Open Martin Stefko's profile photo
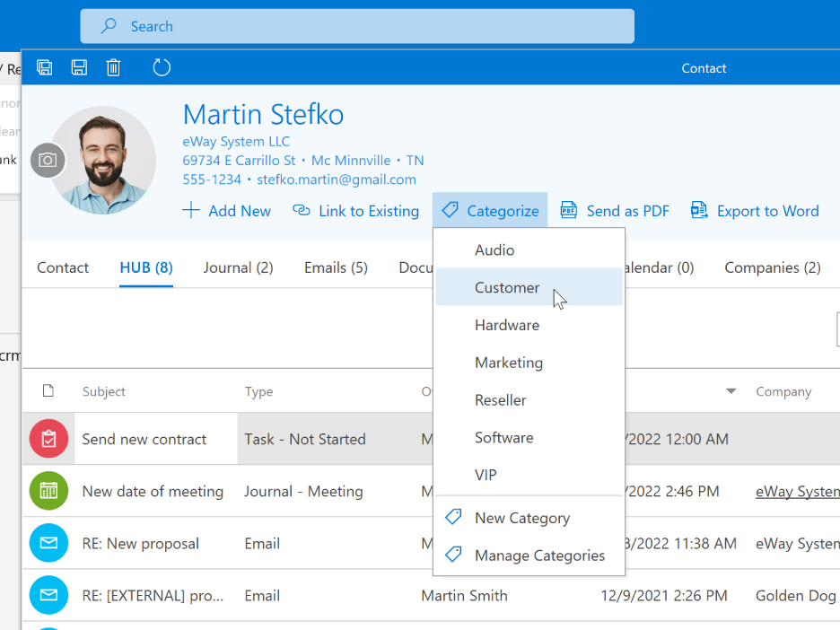This screenshot has height=630, width=840. (103, 160)
